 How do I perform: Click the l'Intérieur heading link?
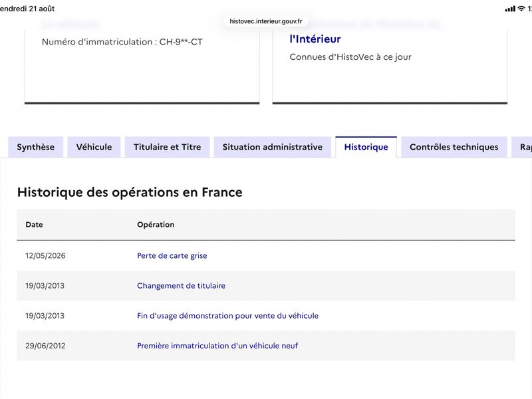(315, 39)
